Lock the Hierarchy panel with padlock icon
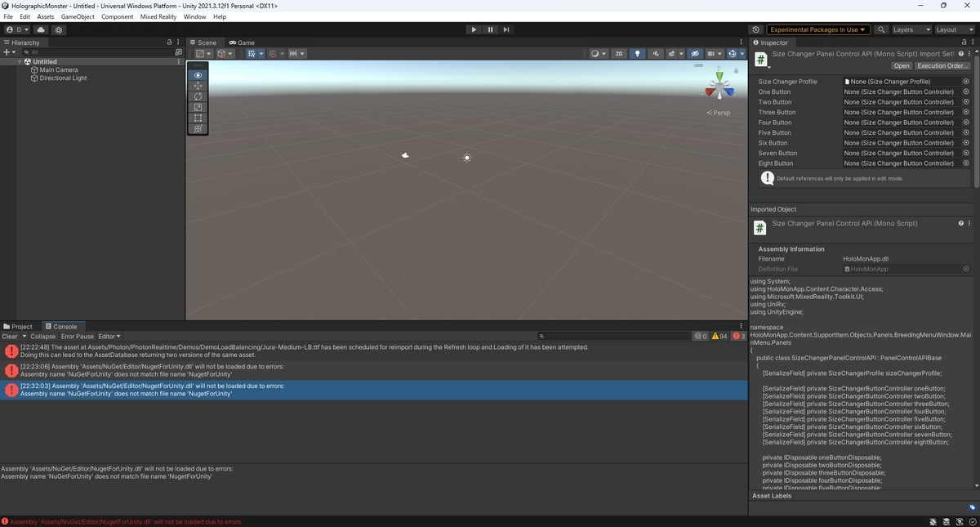The height and width of the screenshot is (527, 980). (x=170, y=42)
